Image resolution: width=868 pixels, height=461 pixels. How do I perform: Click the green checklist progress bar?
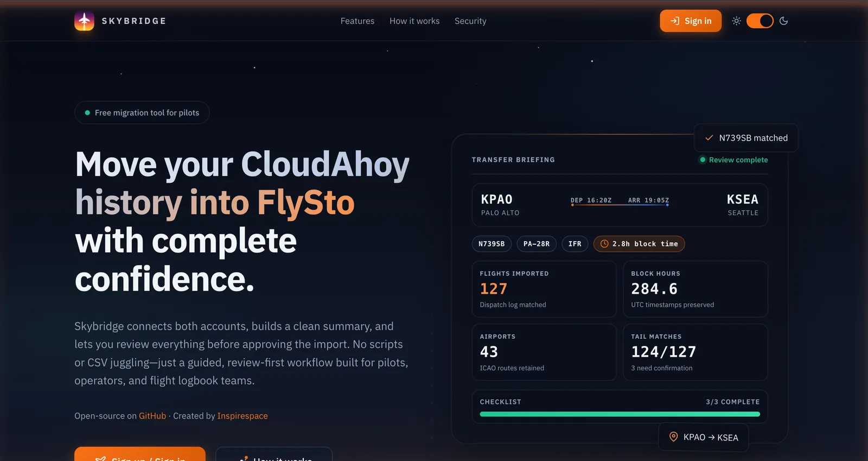(x=620, y=414)
